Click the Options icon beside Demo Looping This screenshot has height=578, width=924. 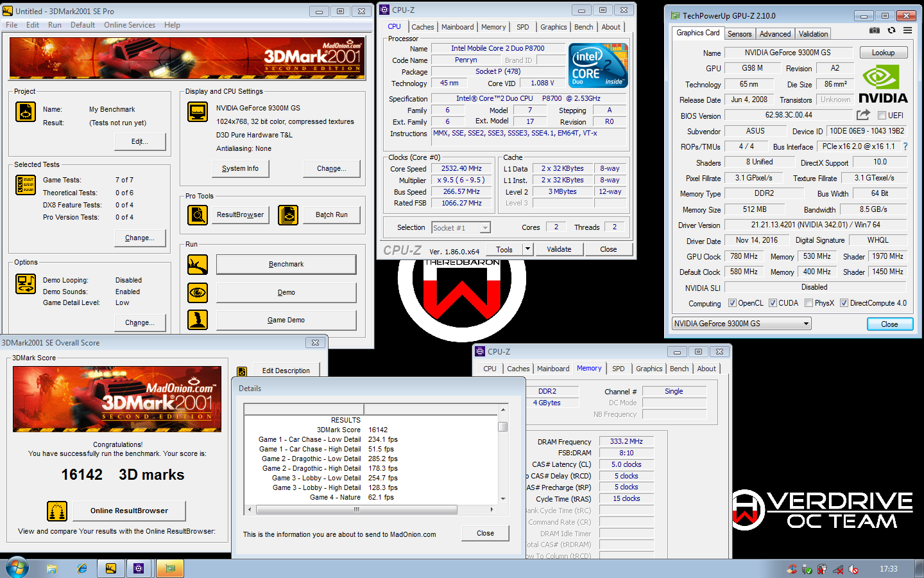pos(26,284)
